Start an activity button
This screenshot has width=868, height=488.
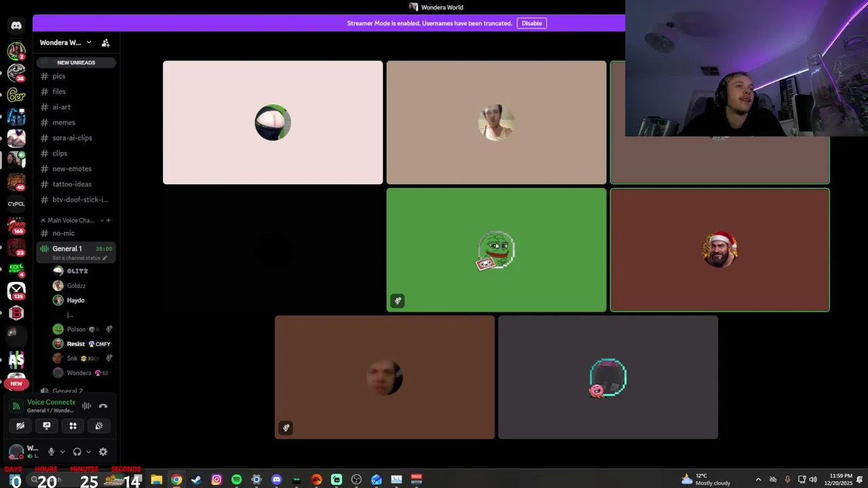coord(73,426)
